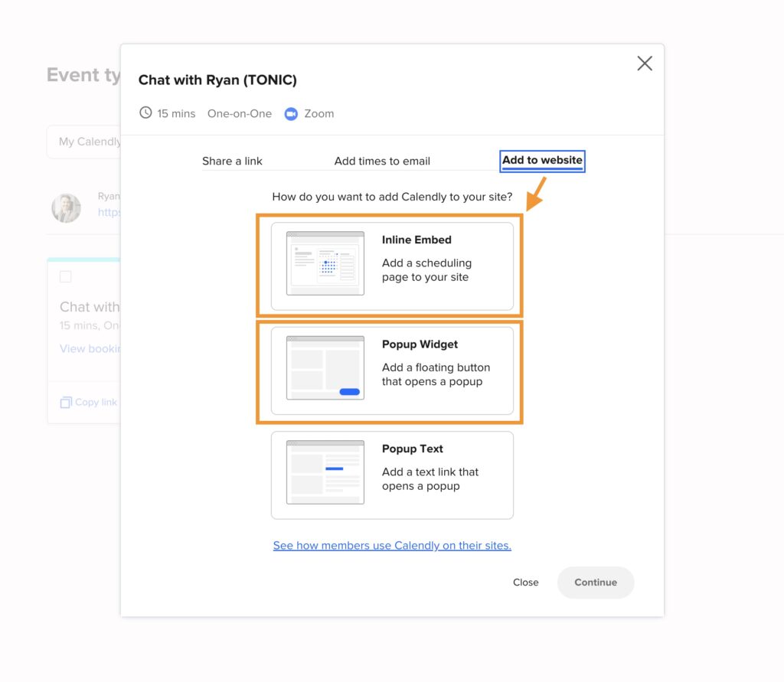Select the Add to website tab
784x682 pixels.
[x=542, y=161]
